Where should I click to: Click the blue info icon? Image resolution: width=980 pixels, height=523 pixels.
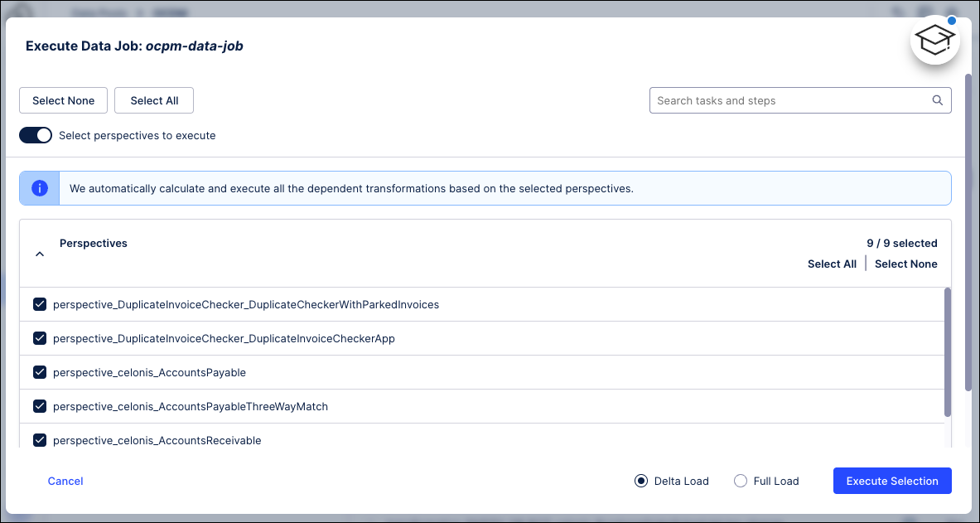pyautogui.click(x=39, y=188)
